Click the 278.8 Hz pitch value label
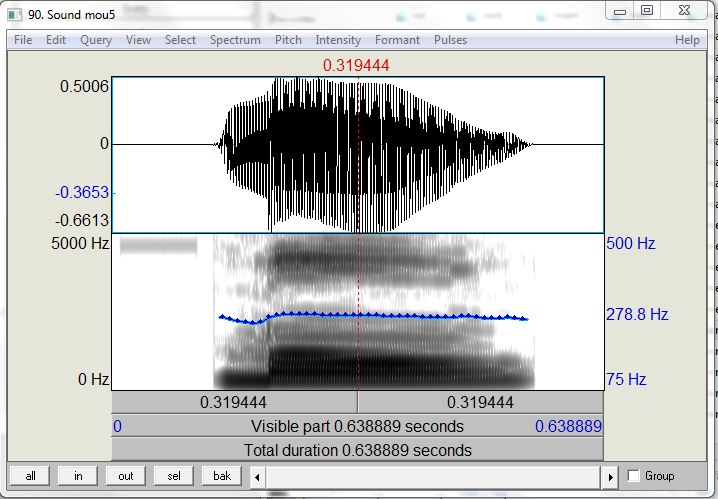 (637, 314)
